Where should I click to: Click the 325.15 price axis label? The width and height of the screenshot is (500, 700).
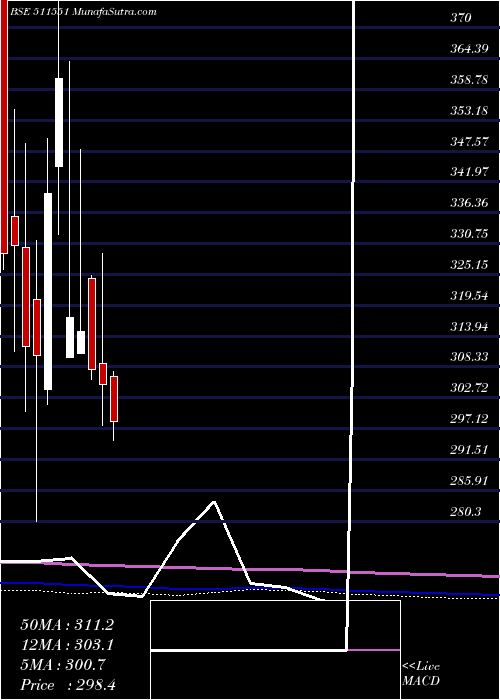point(469,265)
